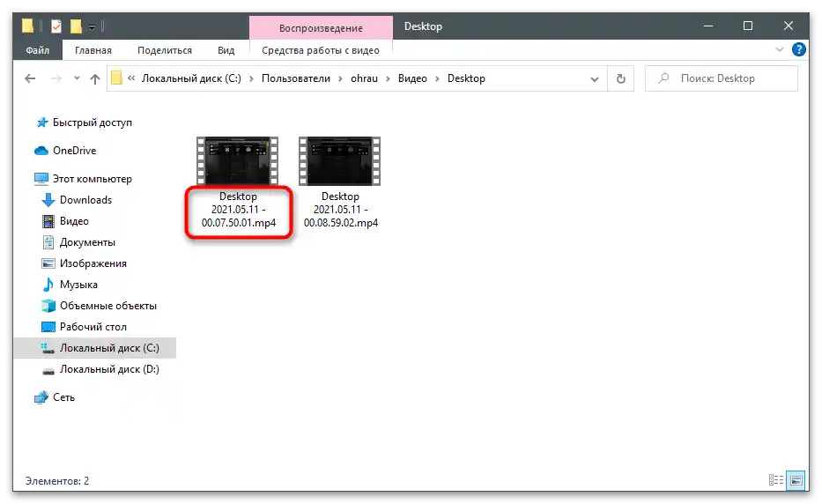Open Customize Quick Access Toolbar dropdown
The width and height of the screenshot is (822, 504).
[92, 26]
